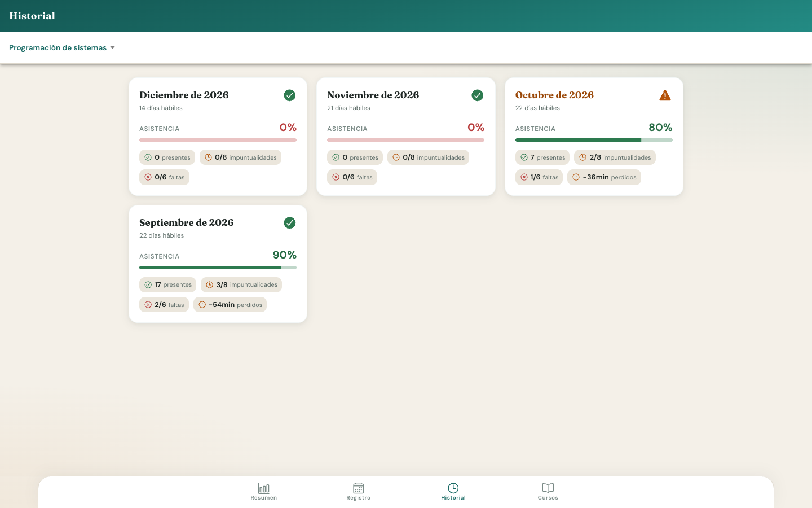
Task: Click the '1/6 faltas' chip in Octubre
Action: click(539, 177)
